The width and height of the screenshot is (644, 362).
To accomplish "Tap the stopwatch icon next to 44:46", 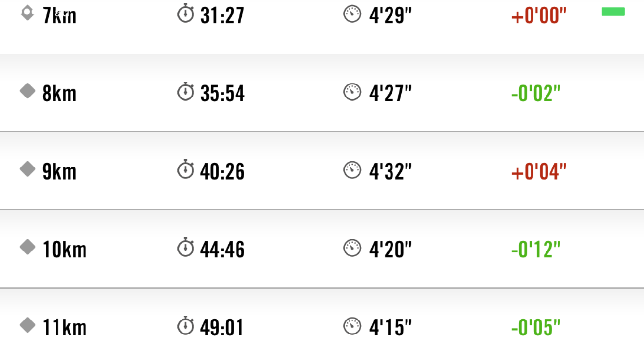I will click(185, 248).
